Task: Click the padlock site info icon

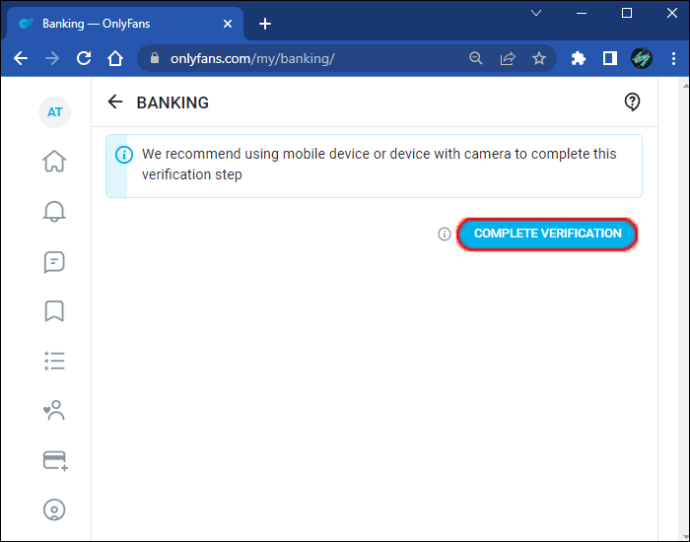Action: pos(154,58)
